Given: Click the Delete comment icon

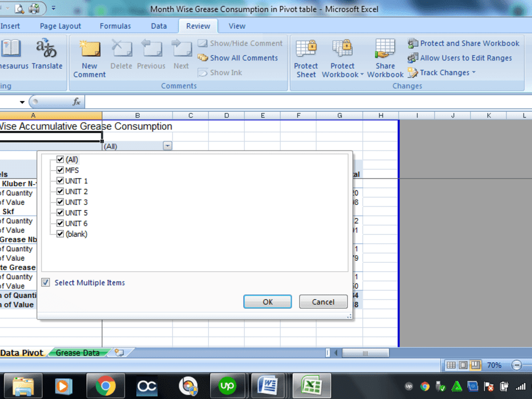Looking at the screenshot, I should (121, 54).
